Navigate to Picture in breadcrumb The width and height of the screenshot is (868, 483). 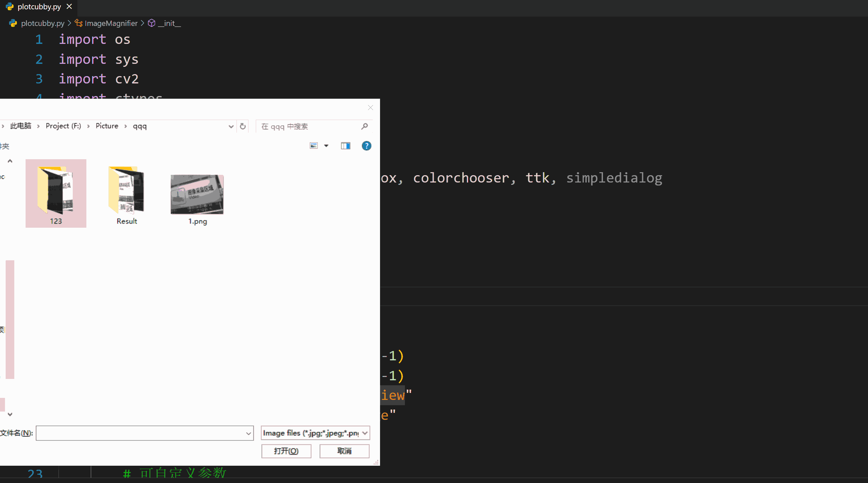107,126
